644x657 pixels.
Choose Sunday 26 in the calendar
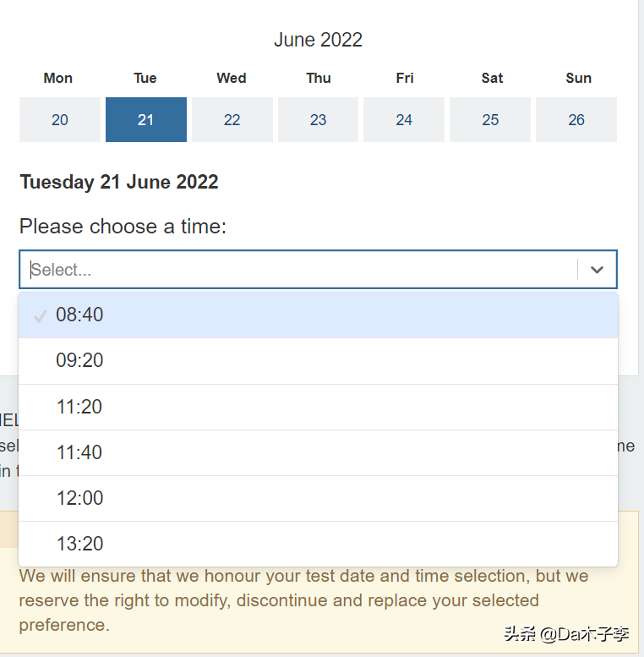[x=576, y=120]
